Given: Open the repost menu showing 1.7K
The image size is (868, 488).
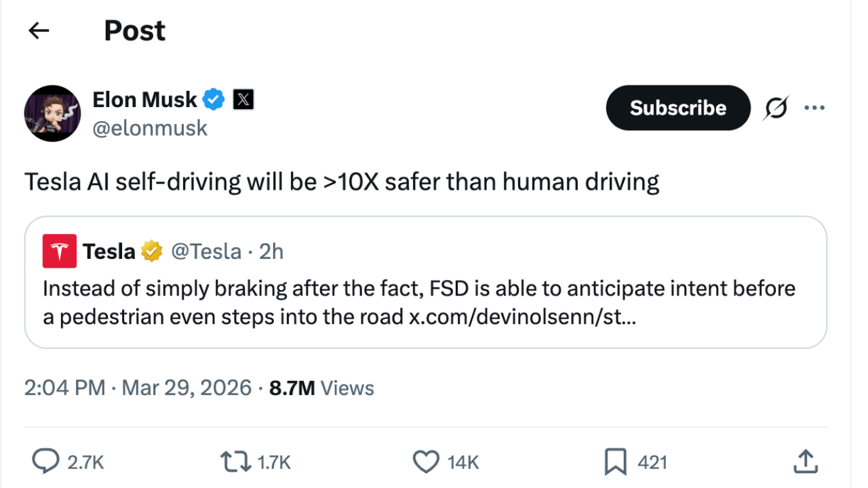Looking at the screenshot, I should (x=235, y=462).
